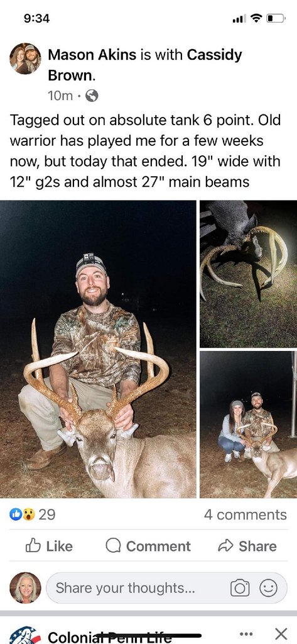Open Mason Akins profile name link

tap(92, 55)
